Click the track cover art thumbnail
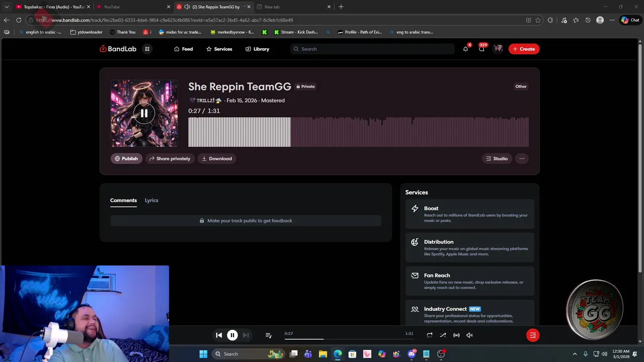Image resolution: width=644 pixels, height=362 pixels. click(x=144, y=114)
